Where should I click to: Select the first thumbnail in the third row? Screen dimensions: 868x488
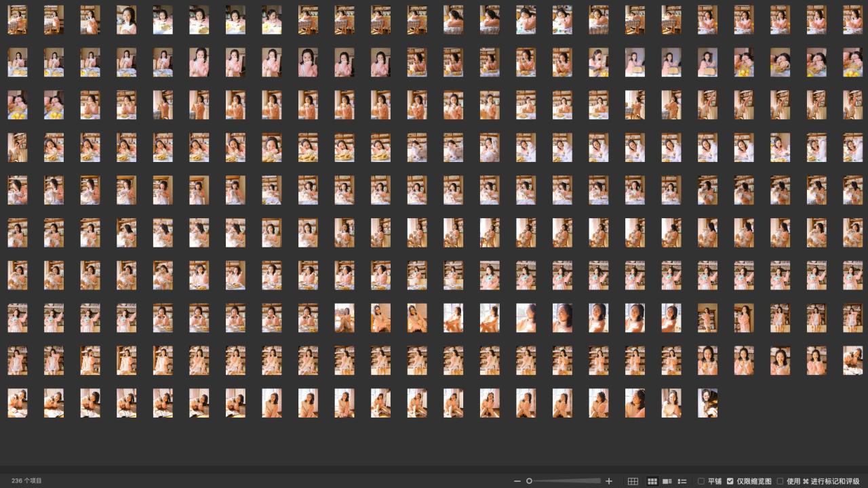click(x=18, y=105)
